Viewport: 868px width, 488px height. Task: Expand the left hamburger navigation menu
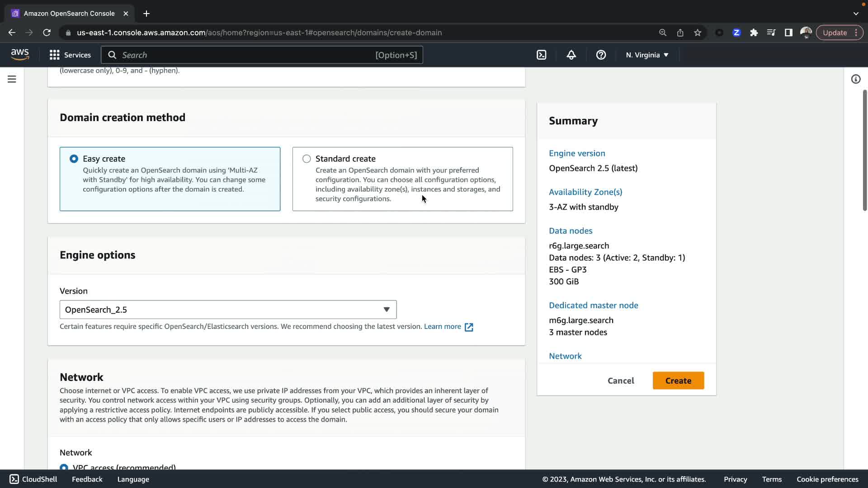click(x=12, y=80)
